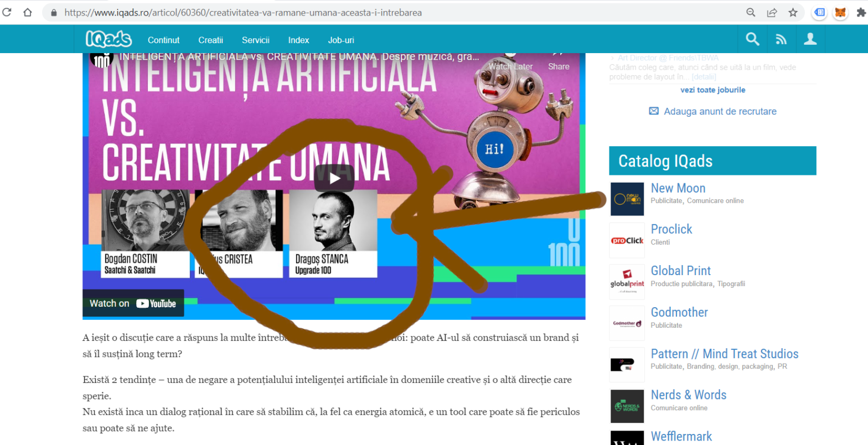Click the Dragoș STANCA speaker photo
The image size is (868, 445).
click(333, 221)
